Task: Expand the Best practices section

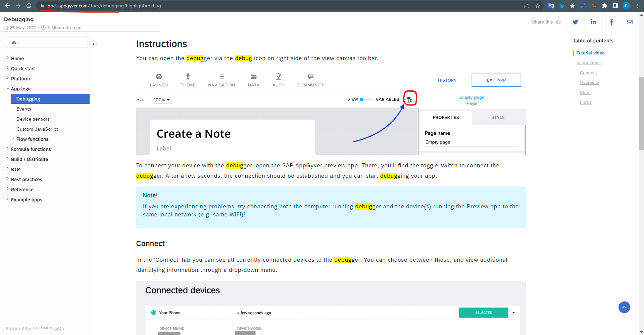Action: click(7, 179)
